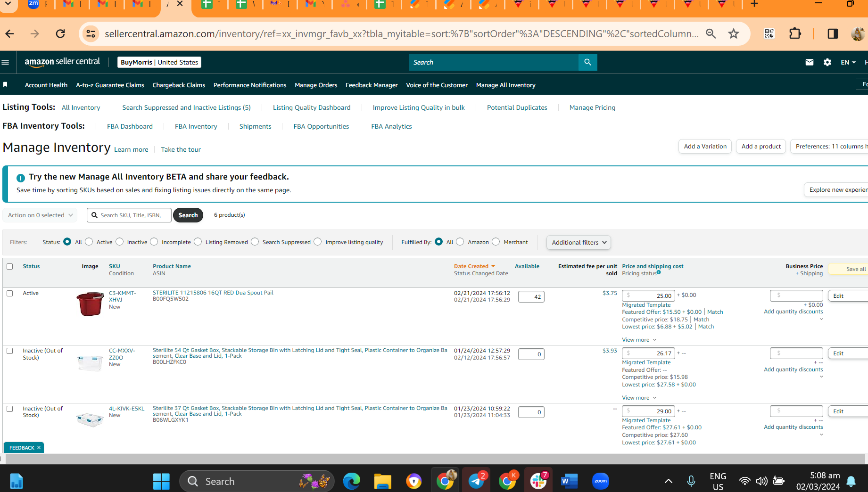The height and width of the screenshot is (492, 868).
Task: Click the QR code icon in address bar
Action: (x=769, y=33)
